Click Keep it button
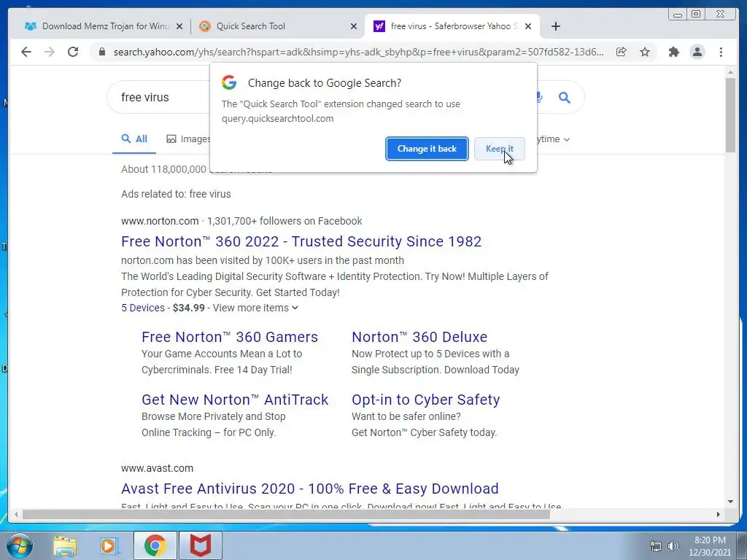The width and height of the screenshot is (747, 560). click(499, 149)
